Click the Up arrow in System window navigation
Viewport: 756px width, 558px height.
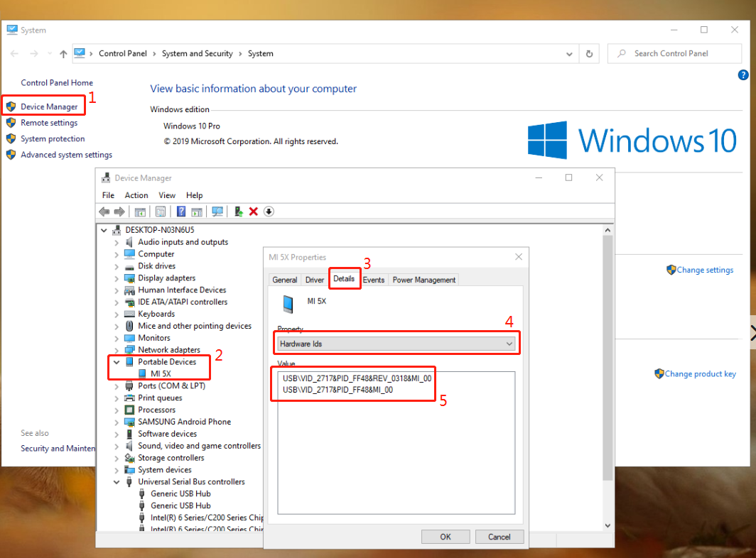point(63,53)
